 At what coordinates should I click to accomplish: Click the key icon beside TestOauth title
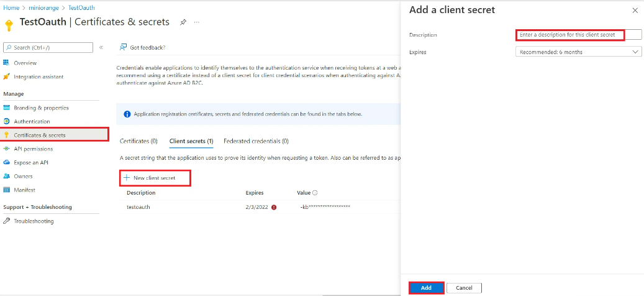tap(9, 25)
